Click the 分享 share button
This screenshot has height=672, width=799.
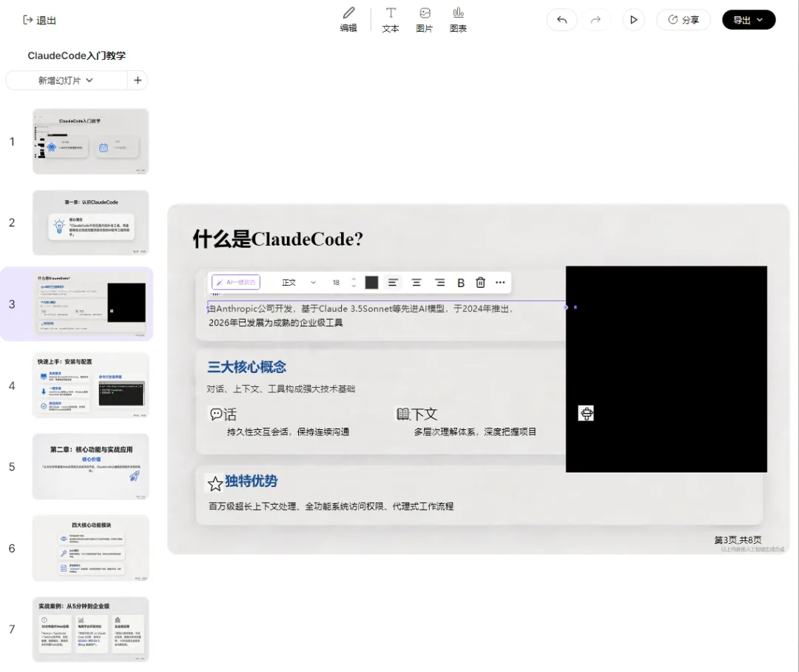[684, 20]
